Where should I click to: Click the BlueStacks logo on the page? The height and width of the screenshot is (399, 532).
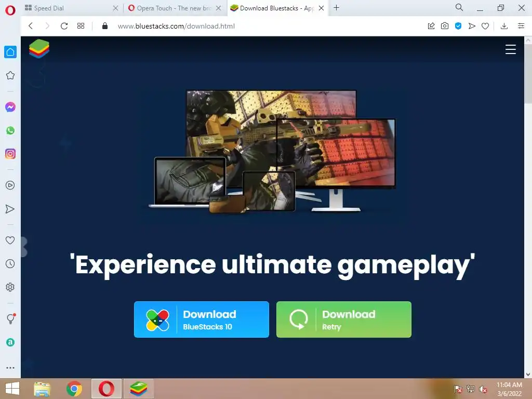coord(39,48)
